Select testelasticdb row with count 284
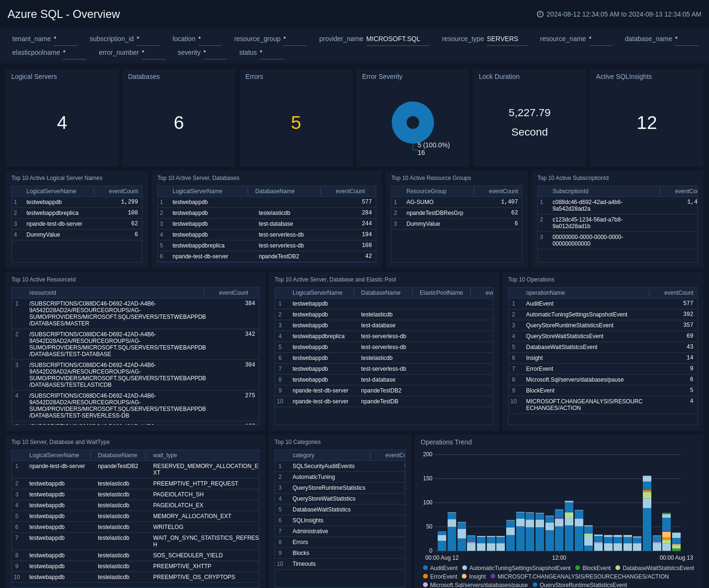709x588 pixels. pyautogui.click(x=267, y=213)
